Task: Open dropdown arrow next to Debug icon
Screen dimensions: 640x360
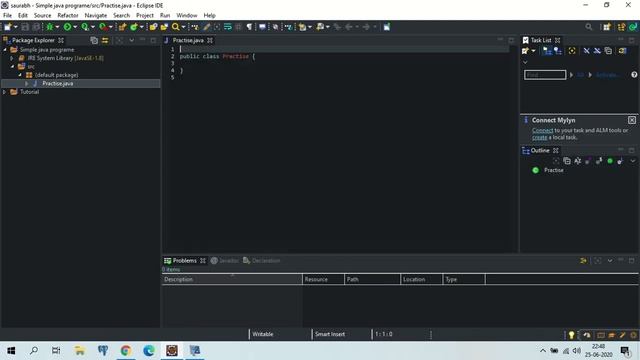Action: [x=57, y=27]
